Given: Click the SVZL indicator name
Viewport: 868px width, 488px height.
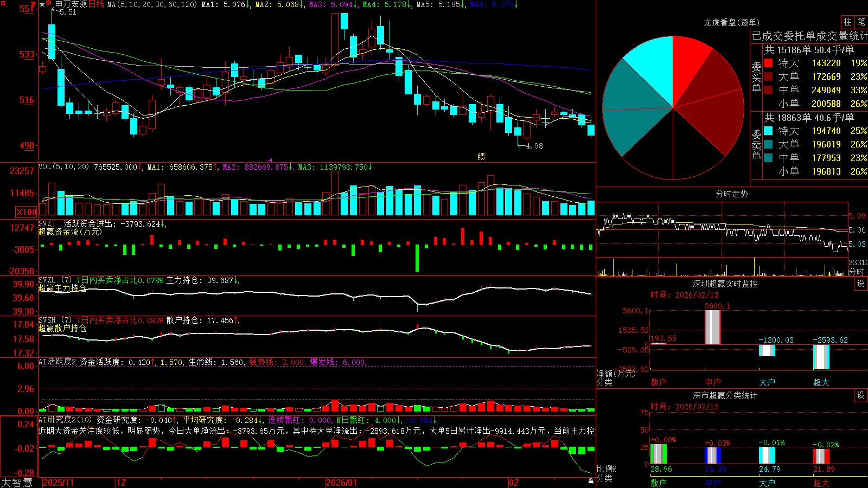Looking at the screenshot, I should click(47, 280).
